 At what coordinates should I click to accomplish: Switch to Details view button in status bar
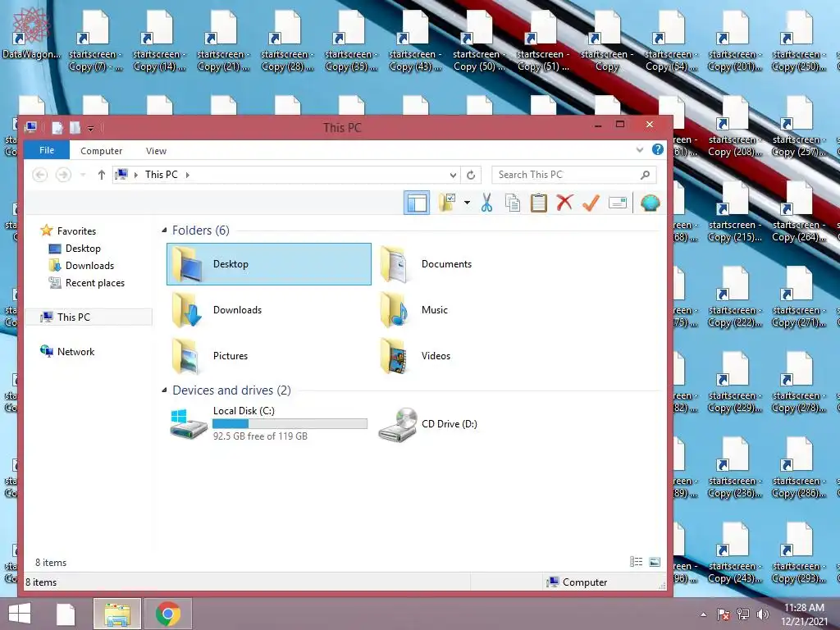coord(636,562)
